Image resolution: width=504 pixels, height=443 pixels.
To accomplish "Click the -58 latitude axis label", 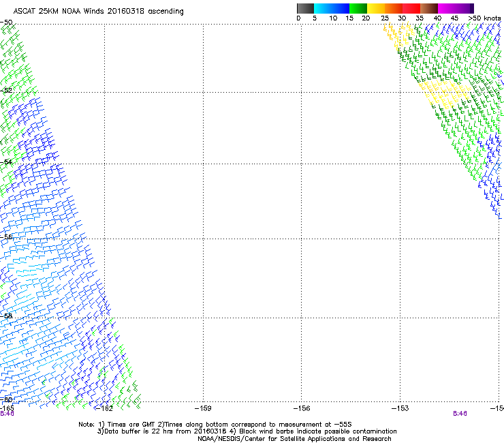I will 6,316.
